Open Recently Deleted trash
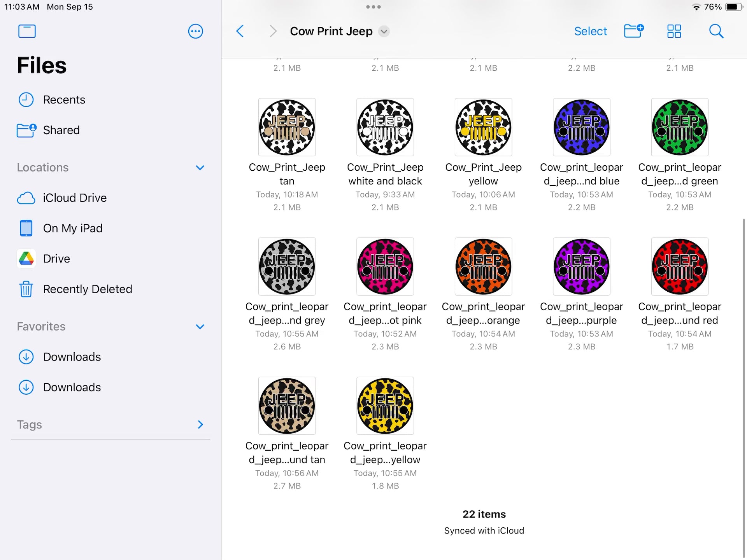The image size is (747, 560). click(x=88, y=289)
